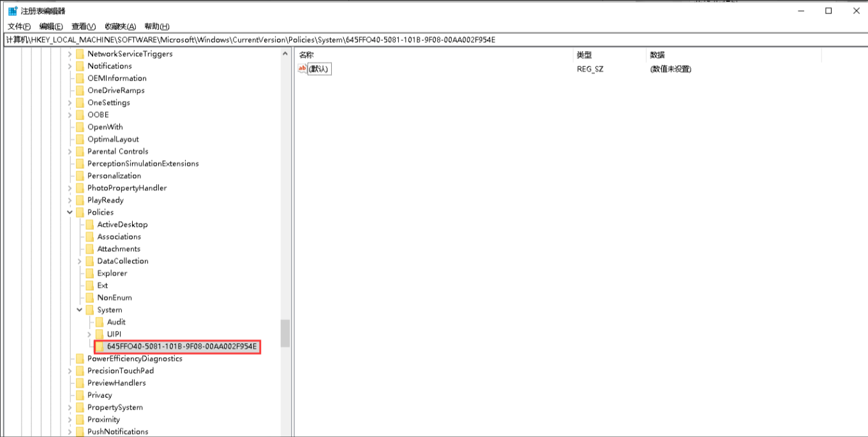The image size is (868, 437).
Task: Click the folder icon next to Policies
Action: (x=80, y=212)
